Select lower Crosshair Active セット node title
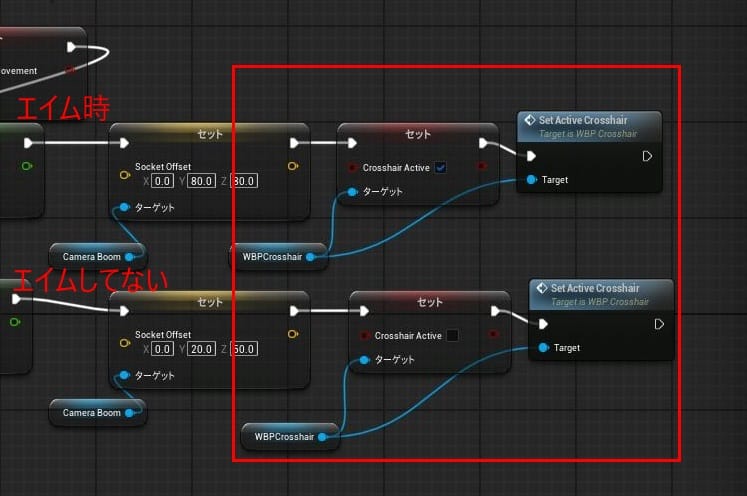The height and width of the screenshot is (496, 747). point(430,302)
